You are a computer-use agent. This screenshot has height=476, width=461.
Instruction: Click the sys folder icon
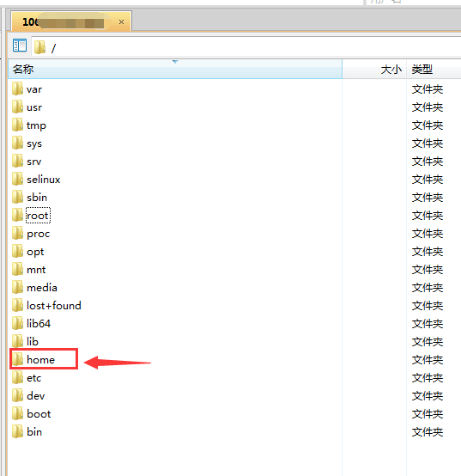(17, 143)
